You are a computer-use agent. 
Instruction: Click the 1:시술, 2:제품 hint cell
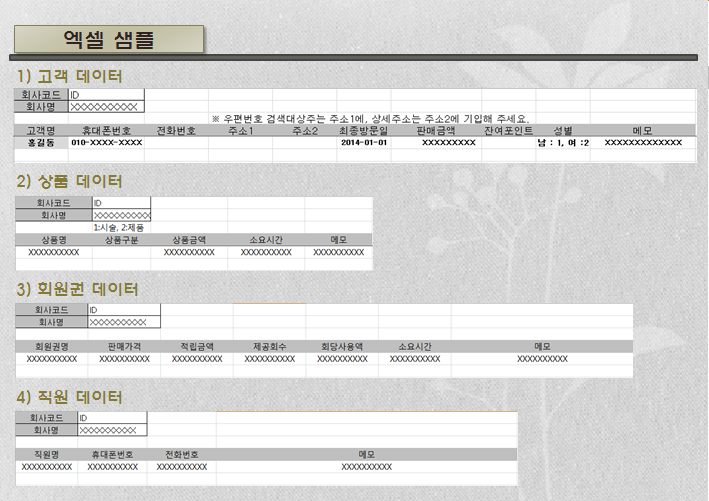click(121, 227)
